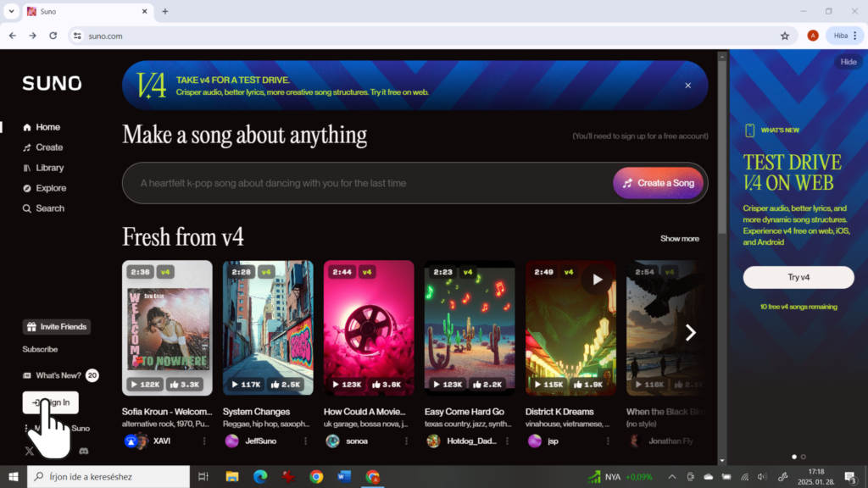Expand the browser tab search dropdown
This screenshot has height=488, width=868.
point(12,11)
